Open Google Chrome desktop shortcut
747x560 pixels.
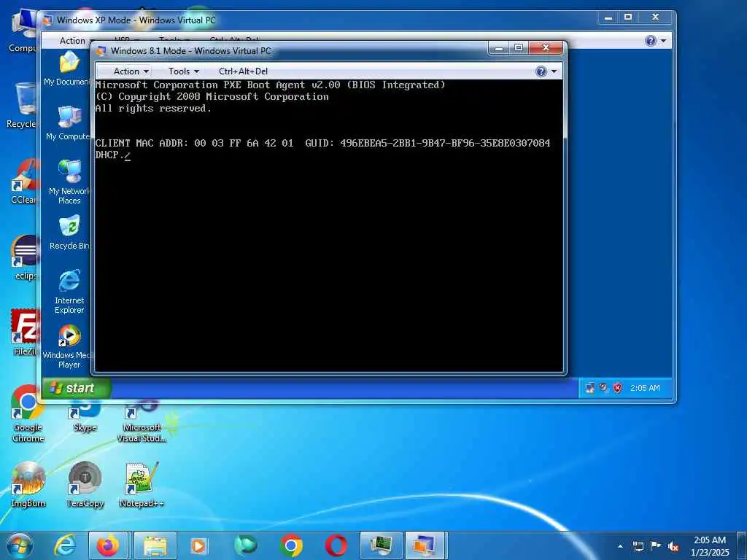point(28,414)
